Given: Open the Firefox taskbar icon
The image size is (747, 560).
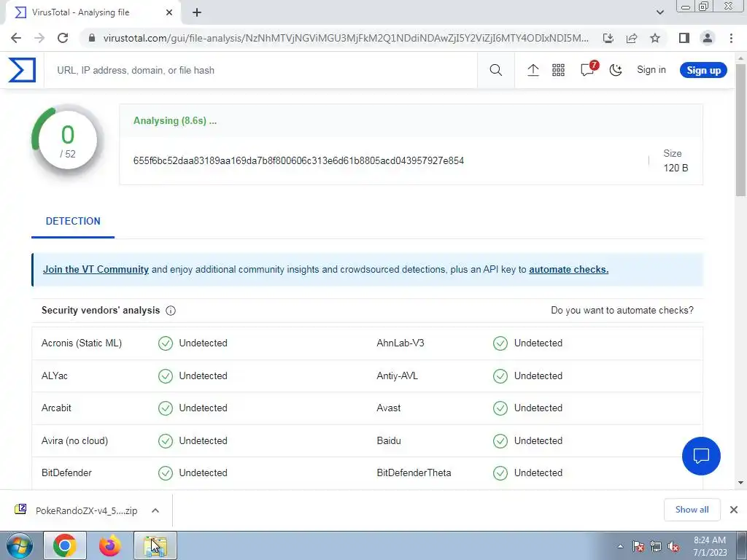Looking at the screenshot, I should click(109, 545).
